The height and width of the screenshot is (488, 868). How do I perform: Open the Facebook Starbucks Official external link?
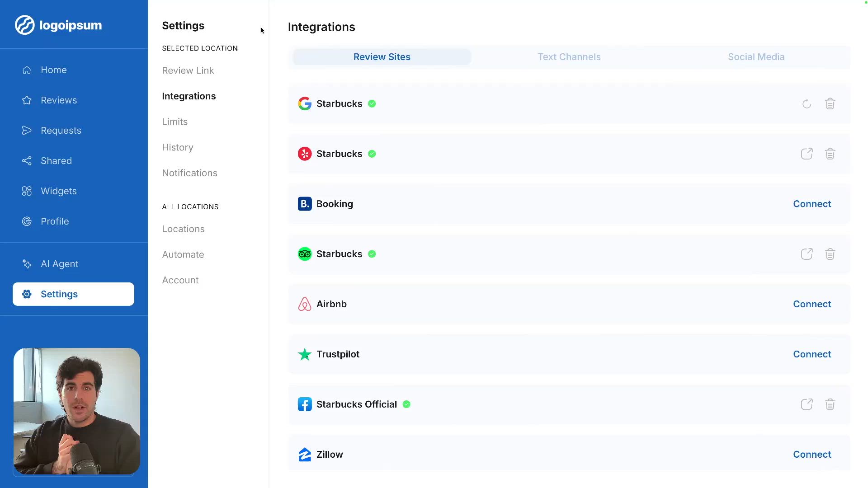[807, 404]
